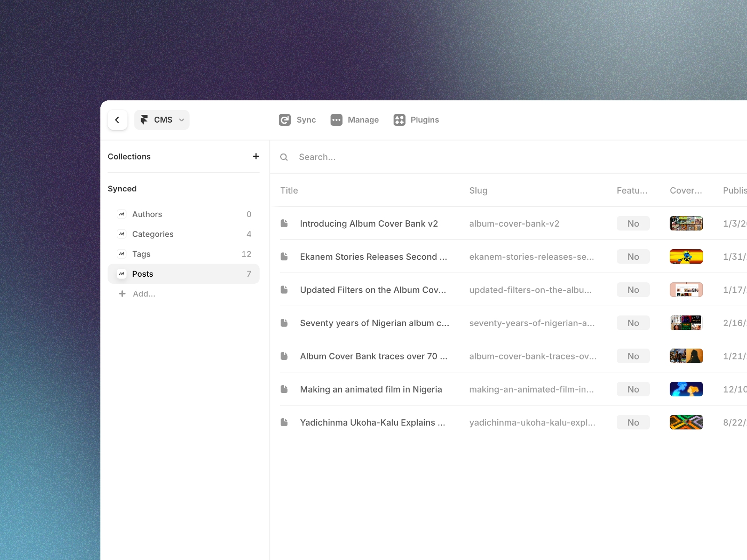Image resolution: width=747 pixels, height=560 pixels.
Task: Click the Framer logo in the CMS selector
Action: pyautogui.click(x=144, y=119)
